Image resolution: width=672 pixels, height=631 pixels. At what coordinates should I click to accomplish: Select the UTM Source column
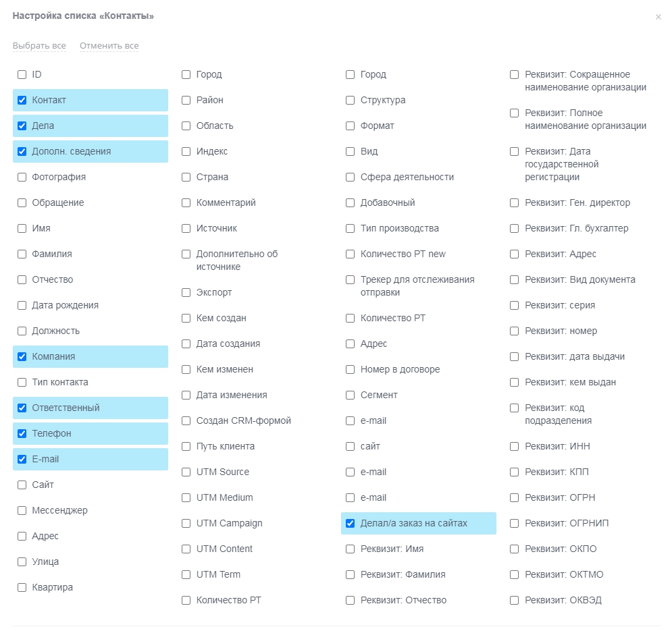coord(186,472)
